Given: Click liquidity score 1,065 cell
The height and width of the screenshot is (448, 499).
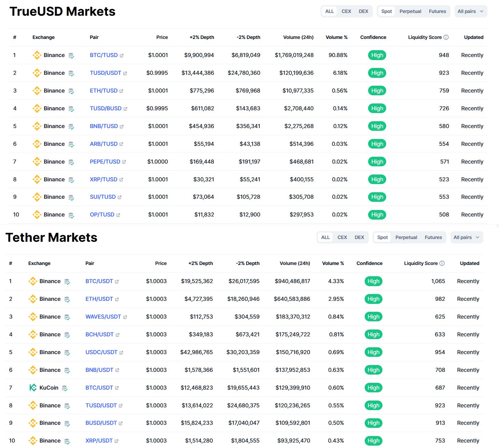Looking at the screenshot, I should coord(438,281).
